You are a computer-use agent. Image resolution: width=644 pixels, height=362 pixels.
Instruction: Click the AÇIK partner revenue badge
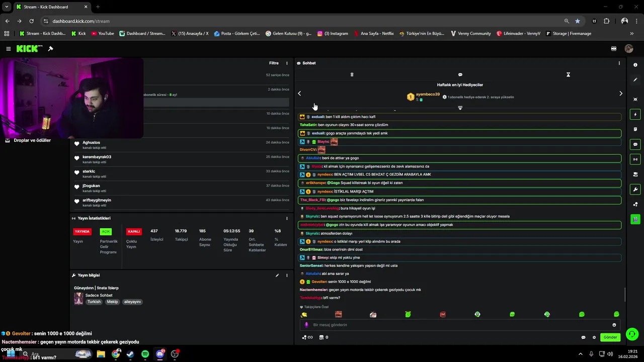[105, 232]
